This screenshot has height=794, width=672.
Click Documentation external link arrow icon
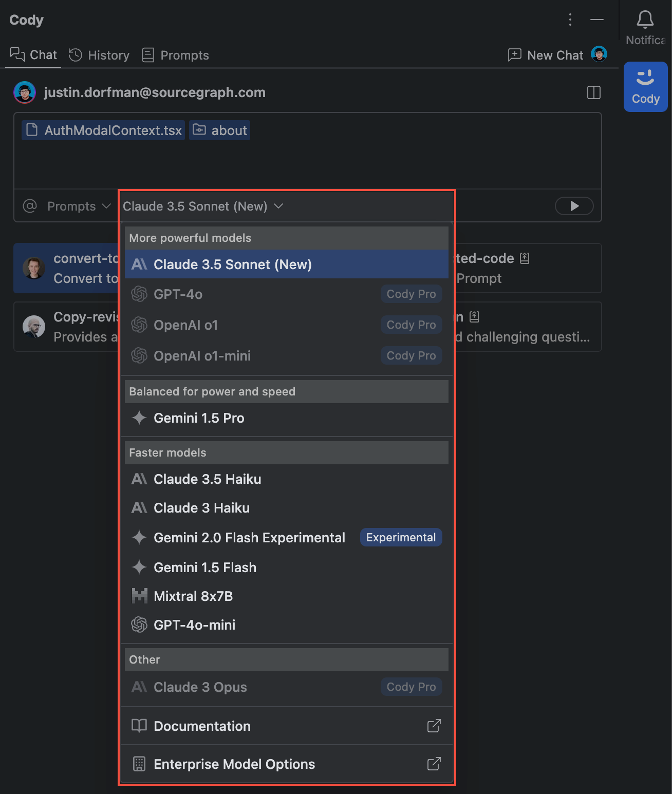[434, 726]
